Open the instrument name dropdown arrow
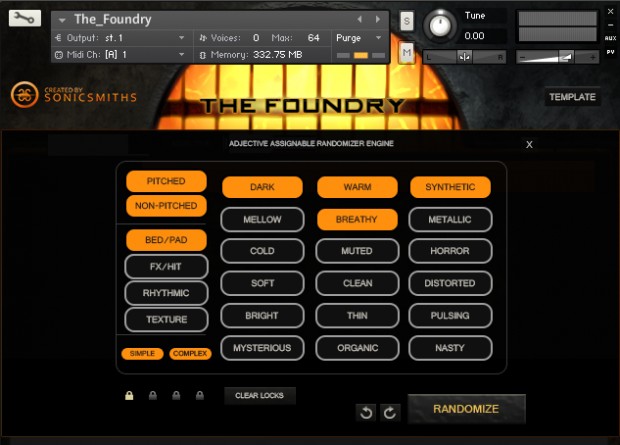620x445 pixels. [x=62, y=20]
